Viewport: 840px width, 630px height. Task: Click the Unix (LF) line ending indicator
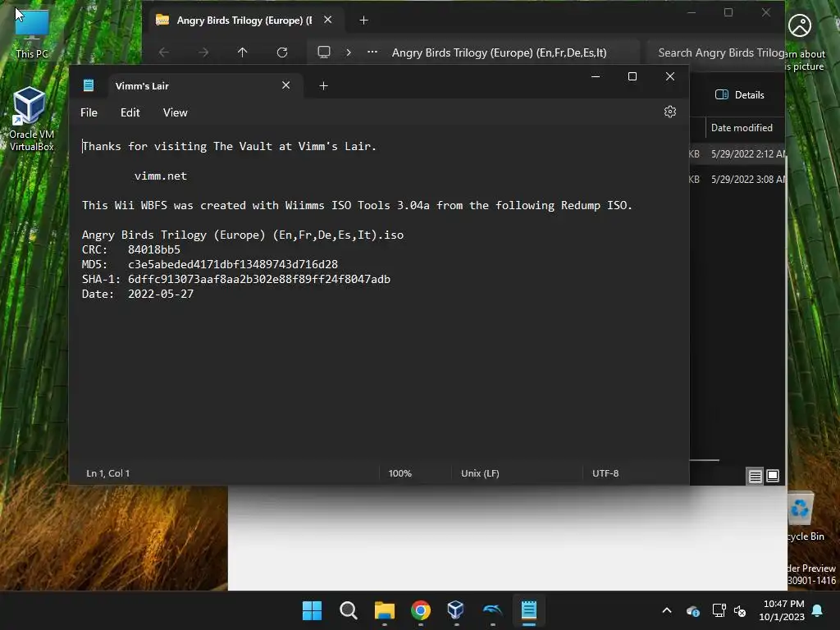point(480,473)
